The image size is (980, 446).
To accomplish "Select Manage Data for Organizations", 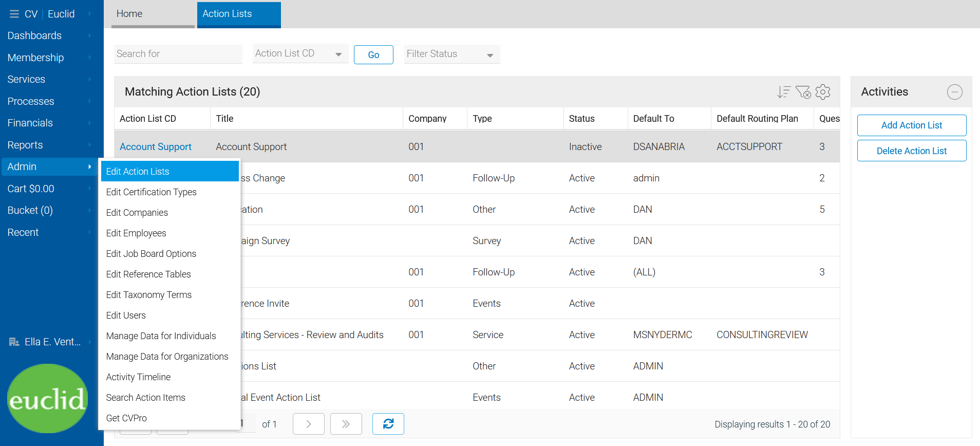I will (x=169, y=356).
